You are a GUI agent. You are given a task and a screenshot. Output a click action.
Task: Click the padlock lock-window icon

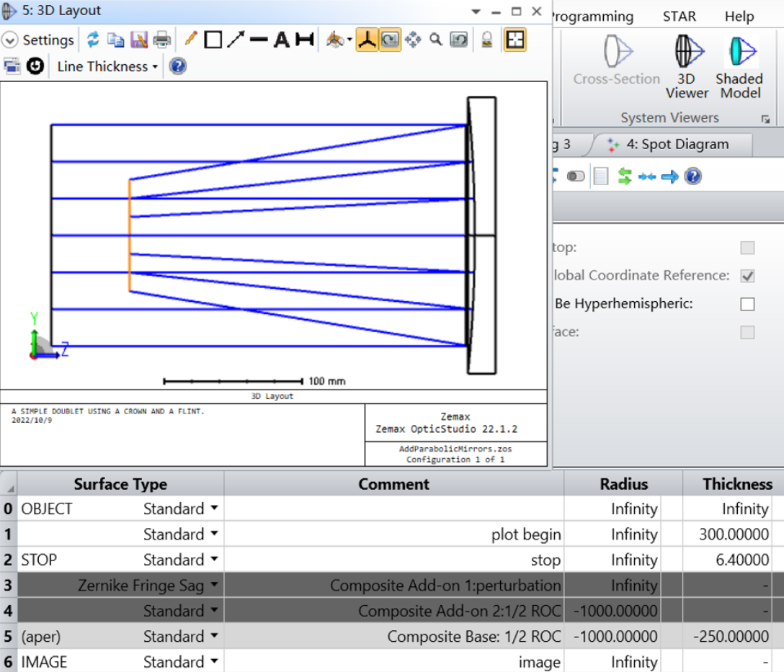486,40
